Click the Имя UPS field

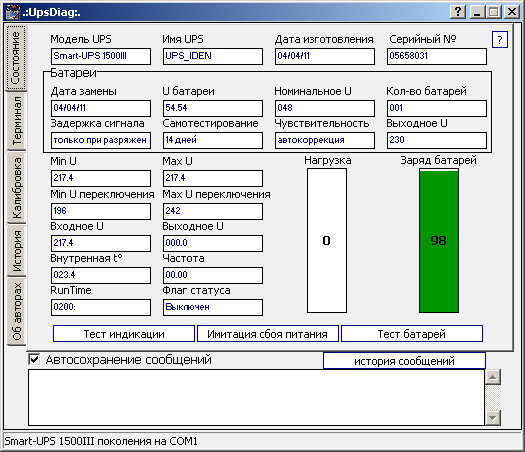click(x=213, y=56)
